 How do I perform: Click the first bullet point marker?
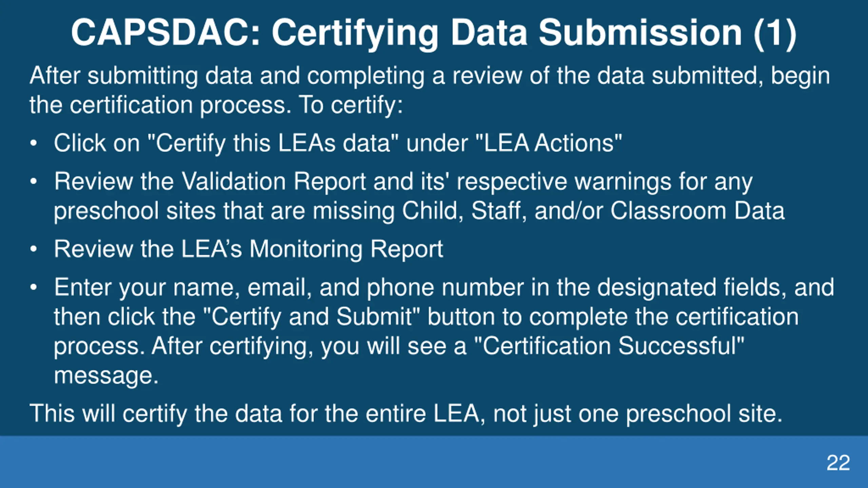pyautogui.click(x=33, y=144)
